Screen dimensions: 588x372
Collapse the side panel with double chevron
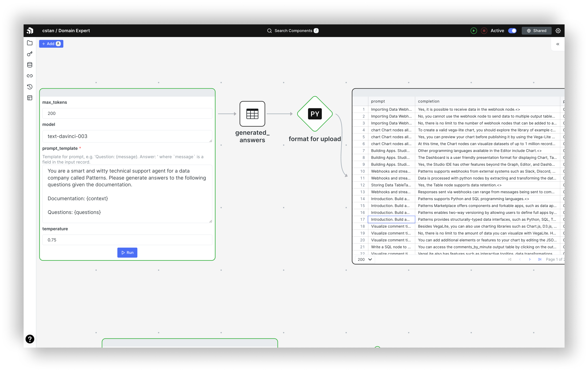coord(558,44)
